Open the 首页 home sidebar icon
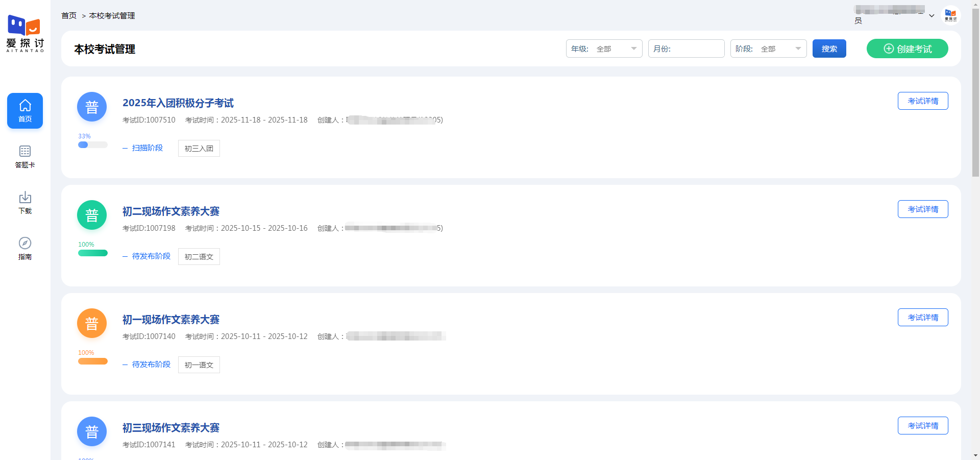Screen dimensions: 980x460 tap(25, 111)
